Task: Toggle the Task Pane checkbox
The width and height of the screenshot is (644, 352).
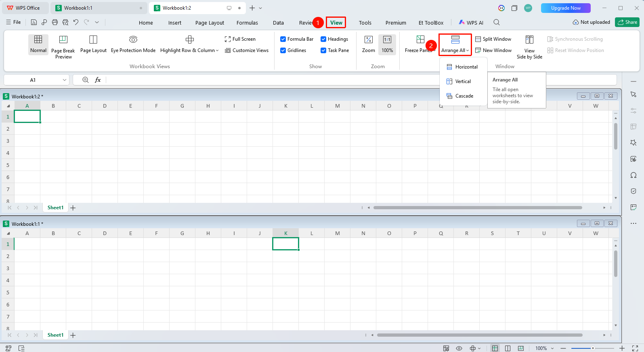Action: coord(323,50)
